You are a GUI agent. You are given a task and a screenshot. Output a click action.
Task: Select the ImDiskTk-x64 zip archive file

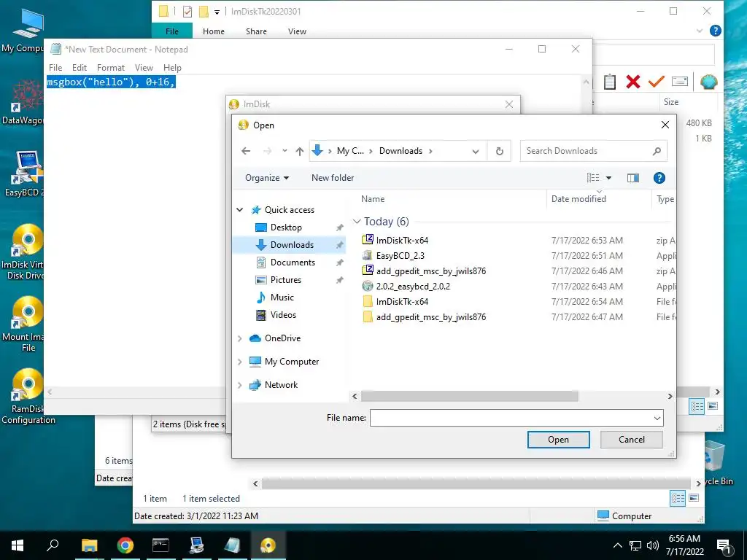pos(402,241)
